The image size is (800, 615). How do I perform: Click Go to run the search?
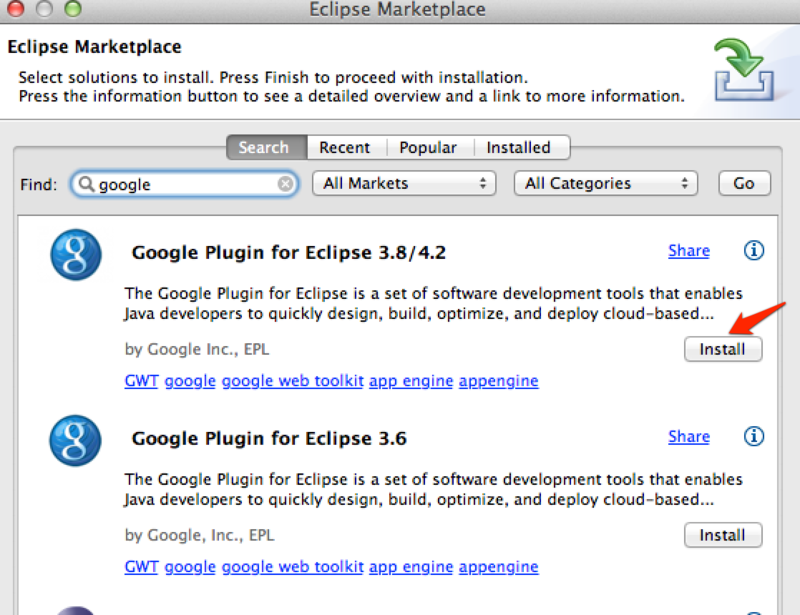pos(744,183)
